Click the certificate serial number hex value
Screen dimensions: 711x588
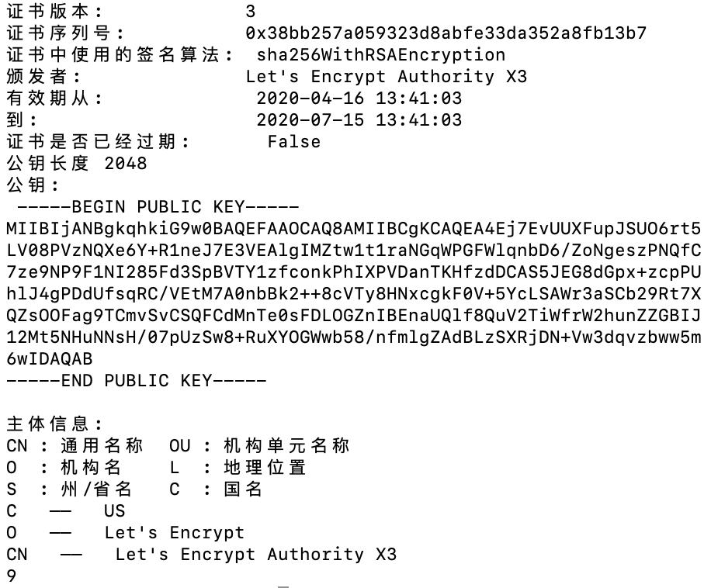(446, 33)
